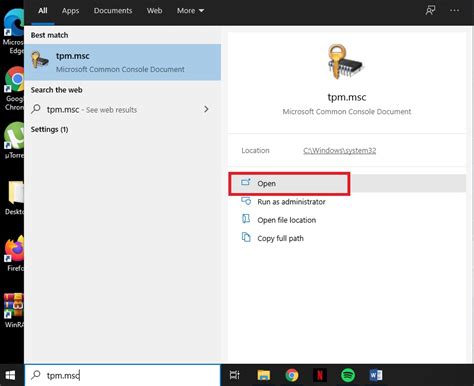474x386 pixels.
Task: Click Open action for tpm.msc
Action: [x=347, y=183]
